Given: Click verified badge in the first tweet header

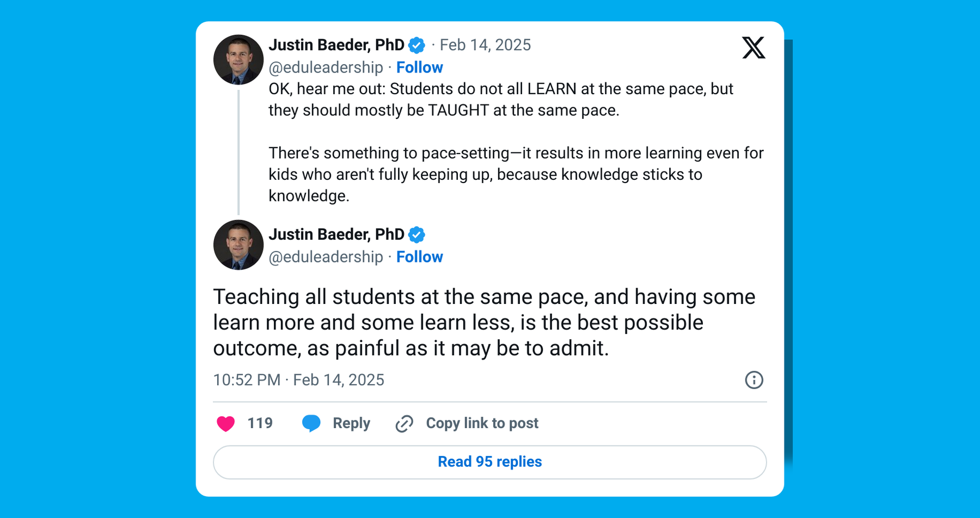Looking at the screenshot, I should tap(417, 45).
